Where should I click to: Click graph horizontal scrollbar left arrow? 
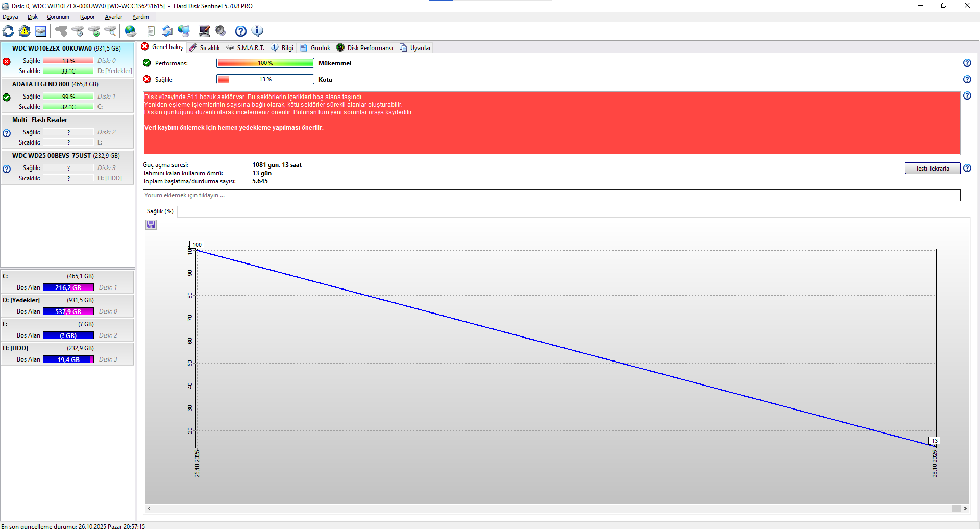[149, 508]
